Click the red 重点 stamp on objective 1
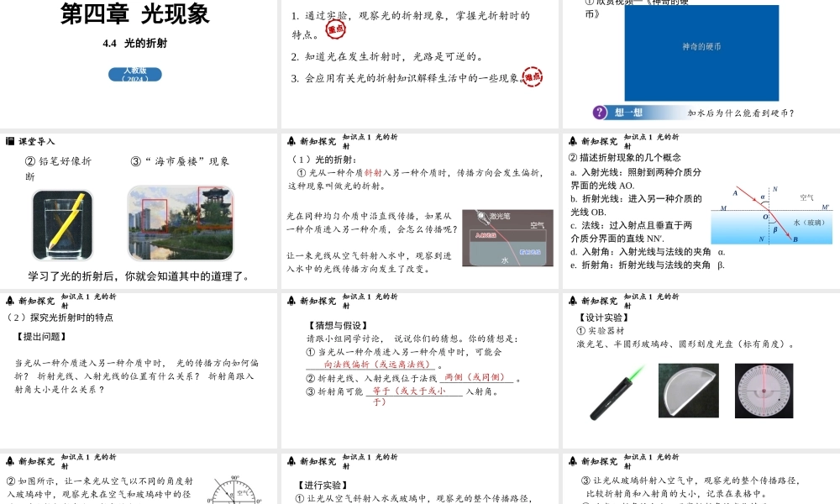The height and width of the screenshot is (504, 840). (336, 29)
